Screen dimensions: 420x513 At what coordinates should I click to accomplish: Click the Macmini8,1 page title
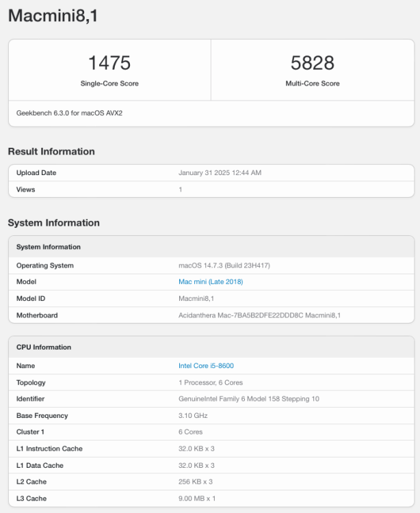point(53,15)
